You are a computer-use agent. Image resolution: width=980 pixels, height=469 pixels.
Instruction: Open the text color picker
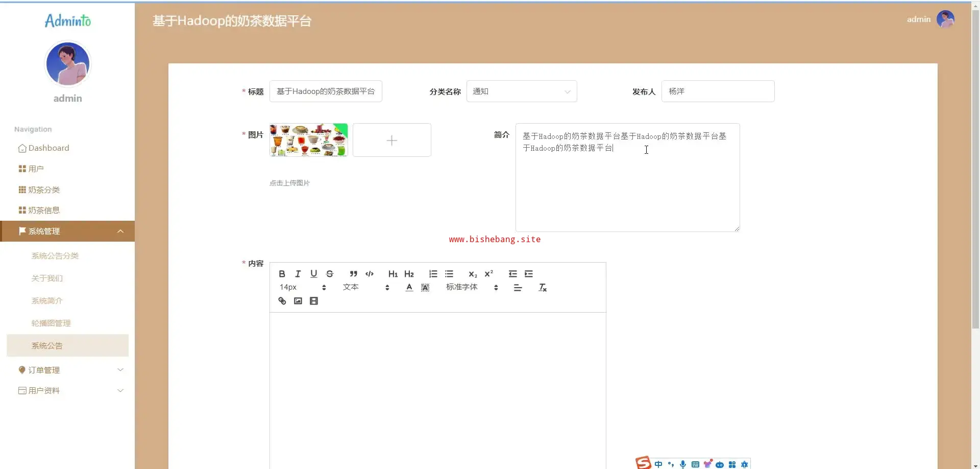pyautogui.click(x=409, y=288)
